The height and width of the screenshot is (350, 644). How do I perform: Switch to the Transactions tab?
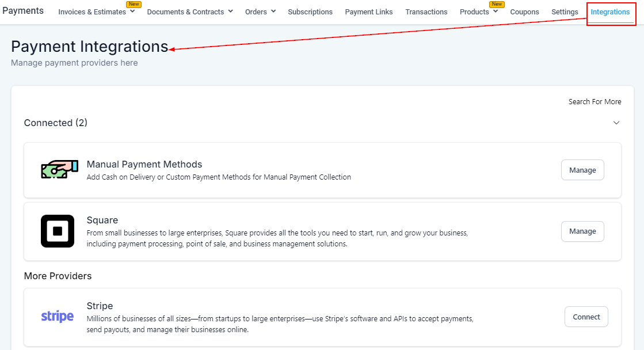[426, 12]
